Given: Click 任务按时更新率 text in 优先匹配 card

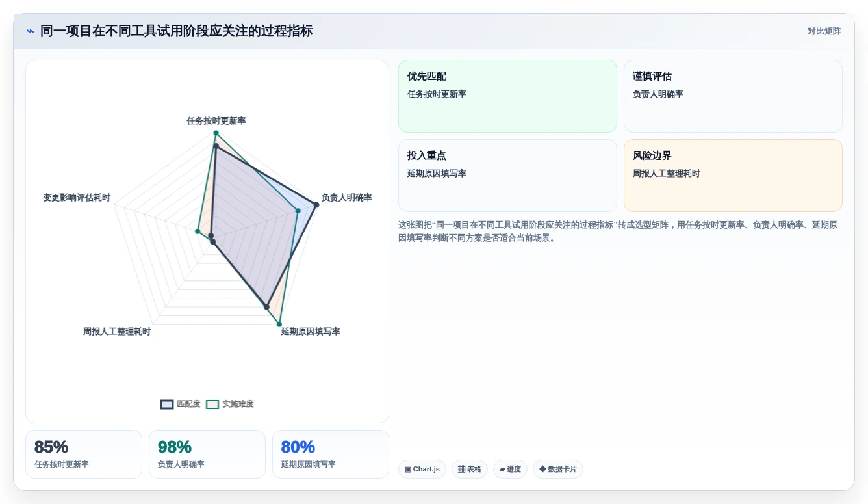Looking at the screenshot, I should 437,94.
